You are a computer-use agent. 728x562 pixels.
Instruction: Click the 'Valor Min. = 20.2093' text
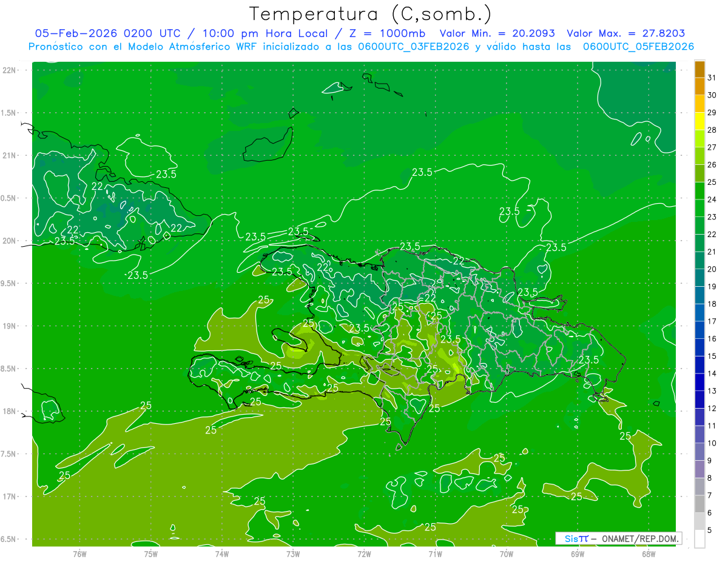tap(497, 33)
